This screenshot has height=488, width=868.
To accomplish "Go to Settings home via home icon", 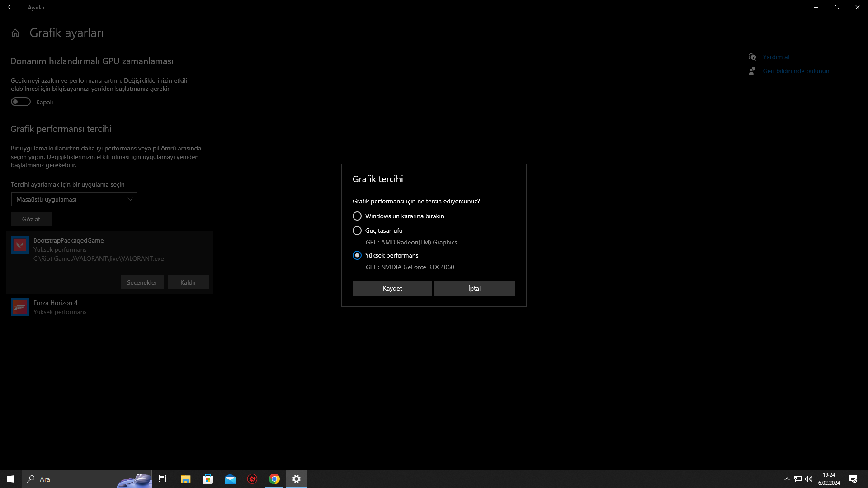I will tap(15, 33).
